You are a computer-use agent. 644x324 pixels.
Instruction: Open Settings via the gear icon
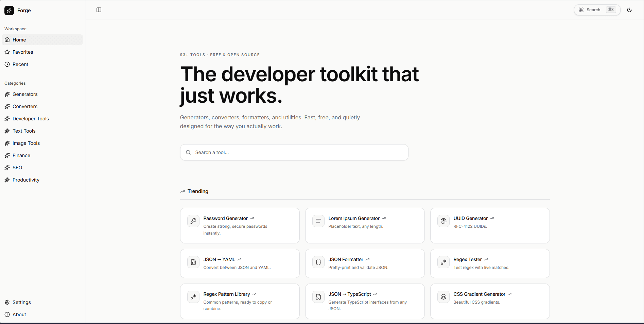pyautogui.click(x=7, y=302)
